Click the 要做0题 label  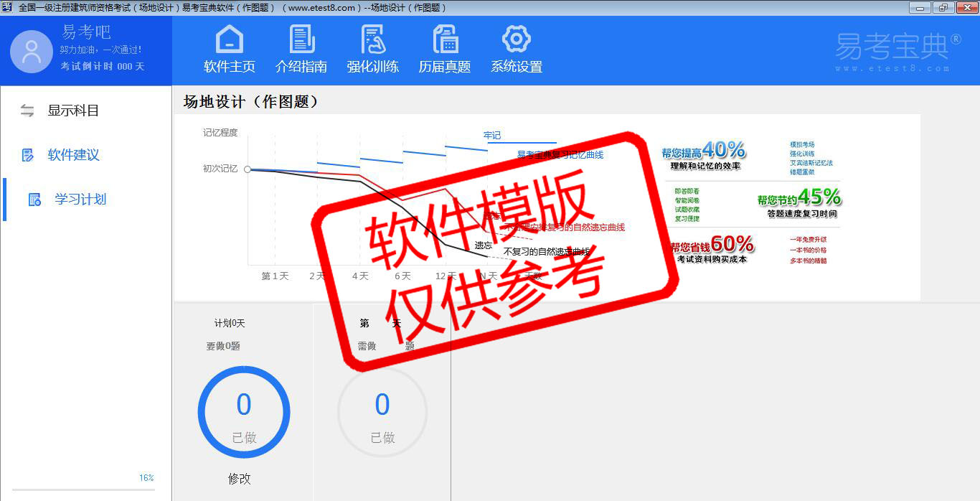[223, 346]
